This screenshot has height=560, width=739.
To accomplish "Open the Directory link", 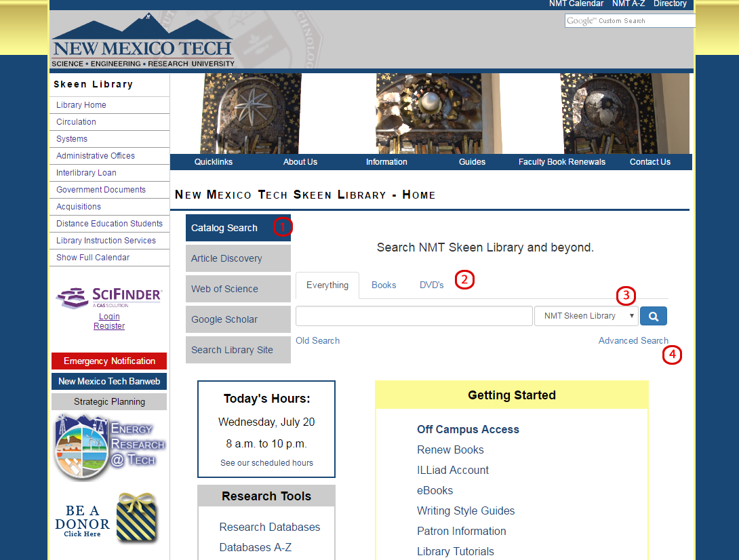I will (x=670, y=4).
